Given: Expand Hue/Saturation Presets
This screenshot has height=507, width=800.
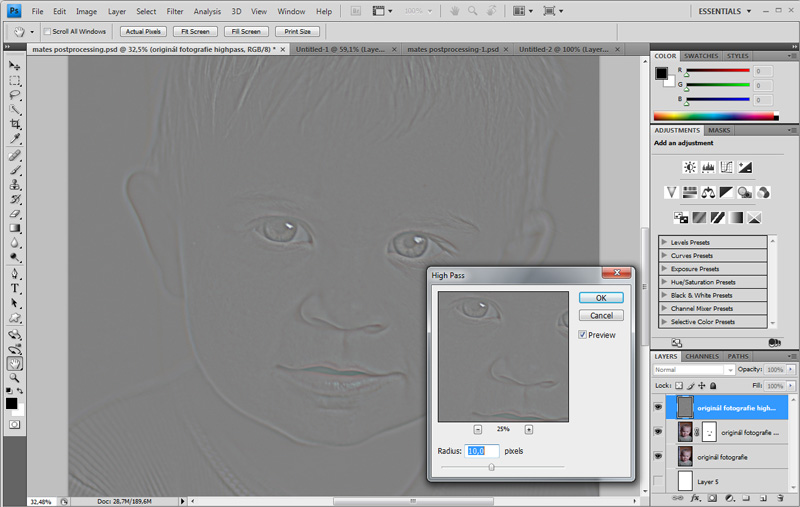Looking at the screenshot, I should pos(663,282).
